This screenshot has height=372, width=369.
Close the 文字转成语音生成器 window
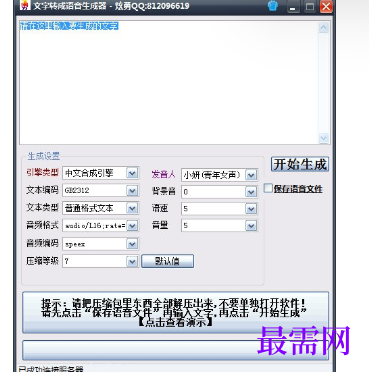[326, 7]
